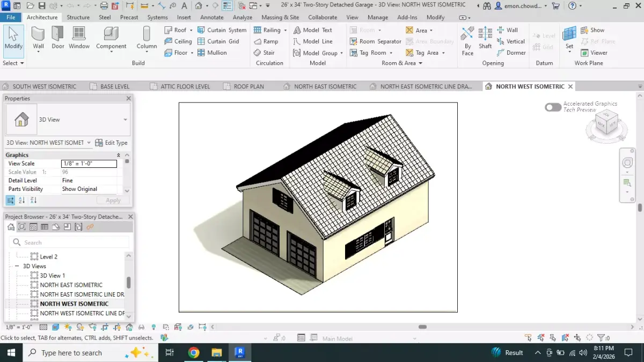The image size is (644, 362).
Task: Set visual style in view control bar
Action: pyautogui.click(x=55, y=327)
